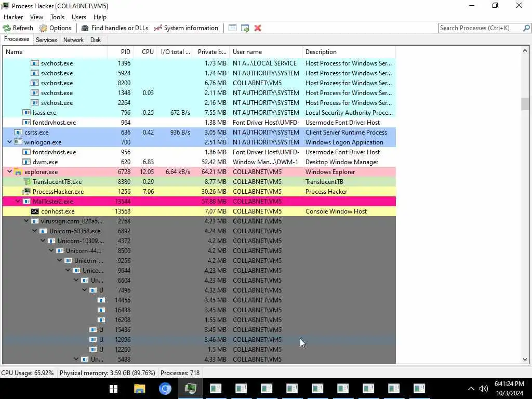
Task: Switch to the Disk tab
Action: pyautogui.click(x=96, y=39)
